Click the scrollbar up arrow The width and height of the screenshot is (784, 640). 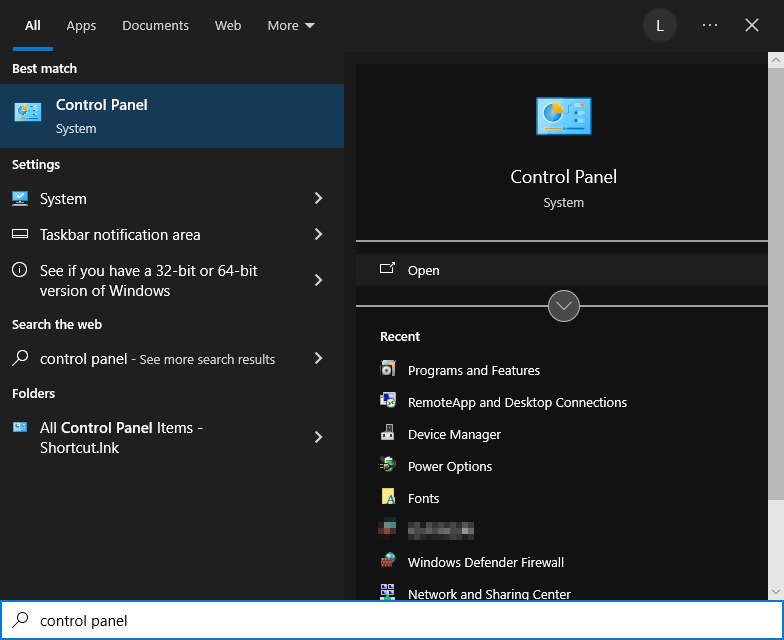click(x=776, y=60)
